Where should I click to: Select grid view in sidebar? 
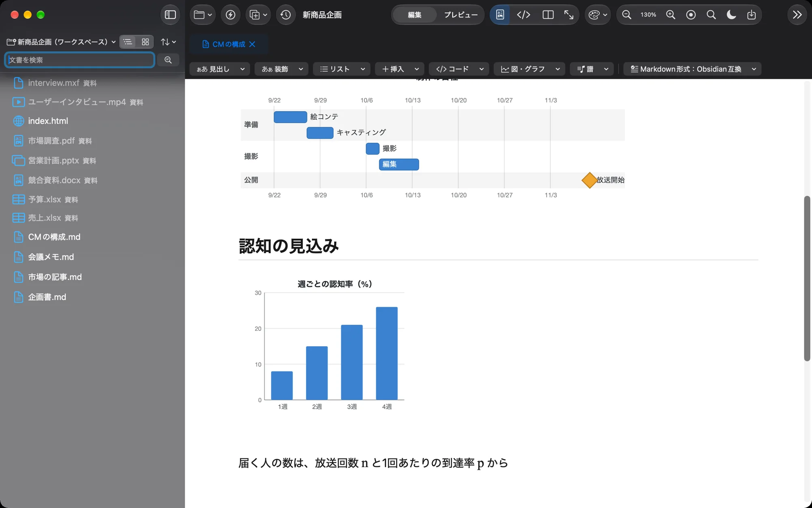tap(145, 42)
